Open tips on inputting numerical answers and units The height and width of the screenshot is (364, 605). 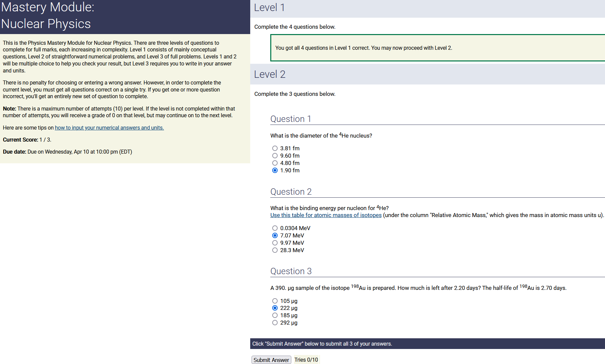[x=109, y=128]
